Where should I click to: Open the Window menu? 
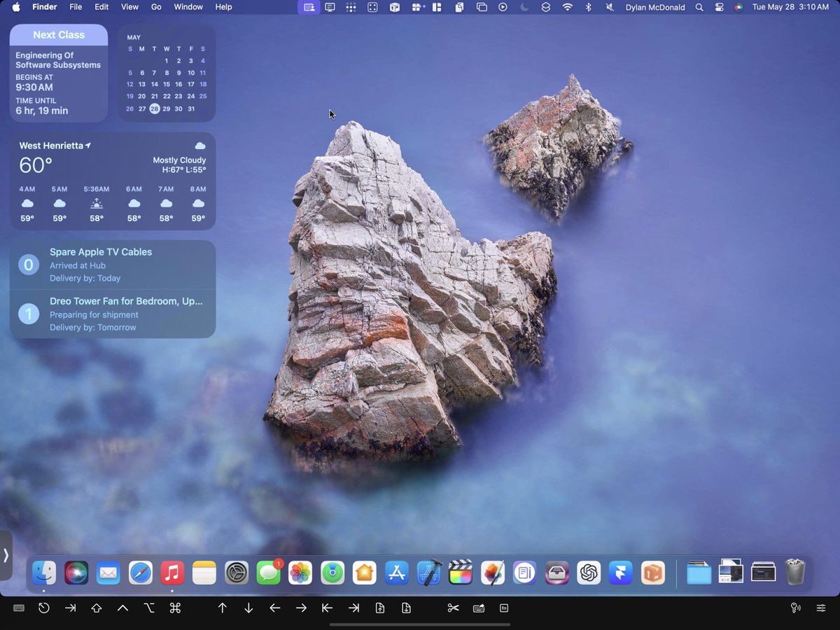click(188, 7)
